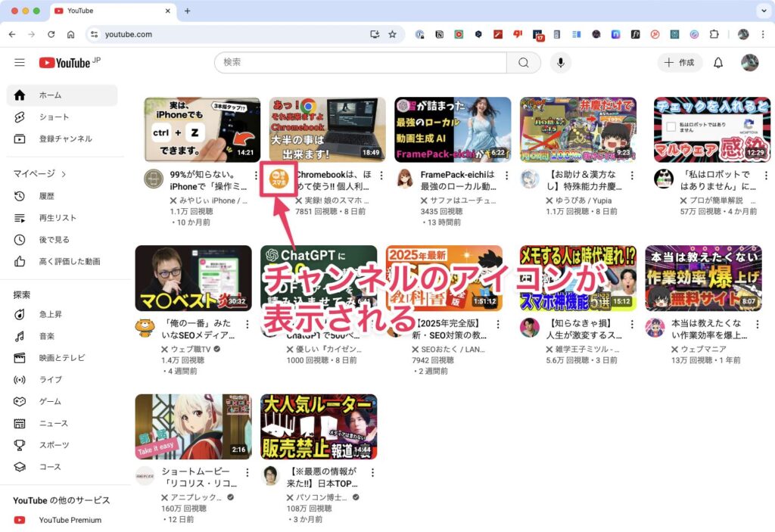Open a new browser tab

tap(188, 11)
